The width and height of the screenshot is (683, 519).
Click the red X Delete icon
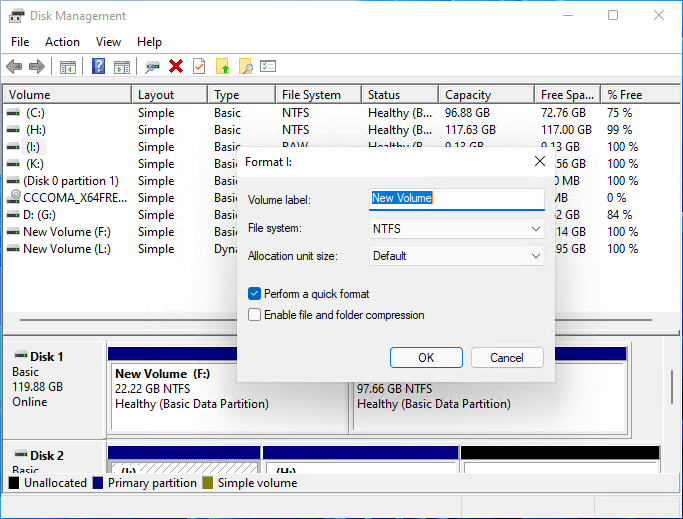[x=176, y=66]
